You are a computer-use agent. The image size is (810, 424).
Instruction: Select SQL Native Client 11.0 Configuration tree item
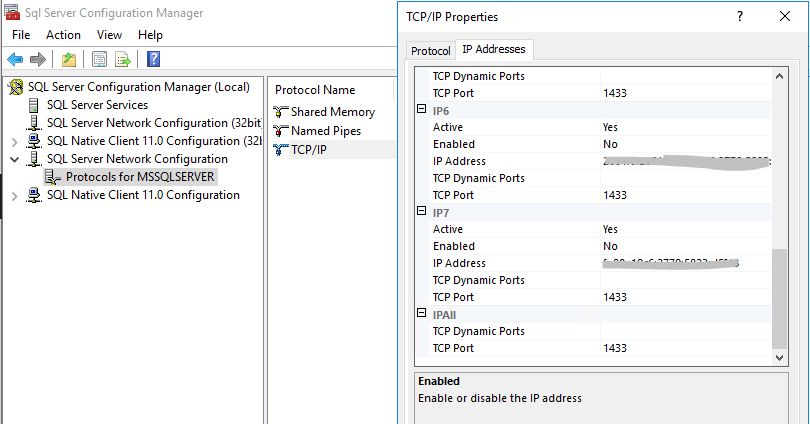143,195
